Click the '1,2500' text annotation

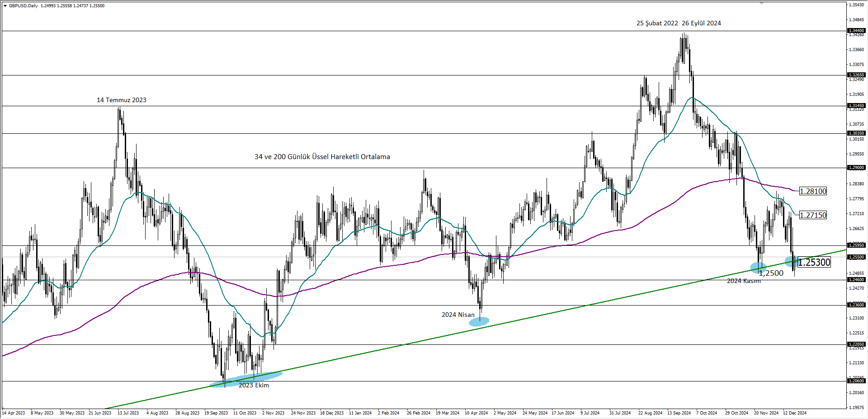click(771, 273)
